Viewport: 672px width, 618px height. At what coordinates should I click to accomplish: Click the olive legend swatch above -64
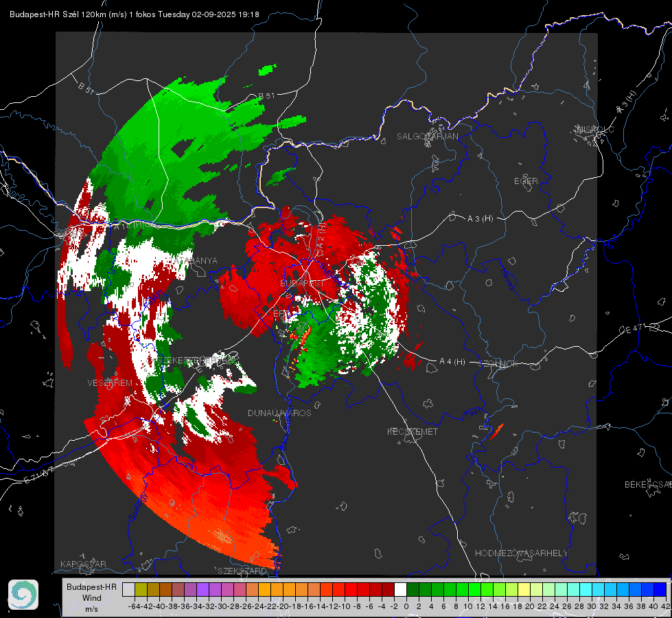(141, 590)
